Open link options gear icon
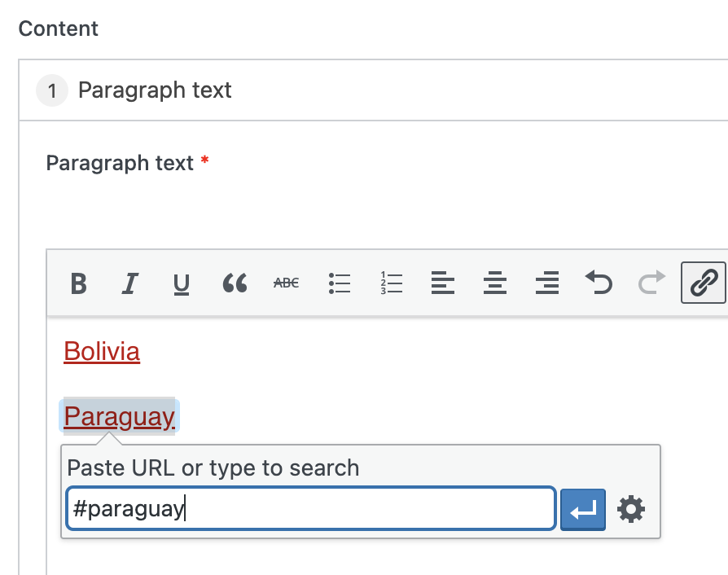This screenshot has width=728, height=575. 631,510
